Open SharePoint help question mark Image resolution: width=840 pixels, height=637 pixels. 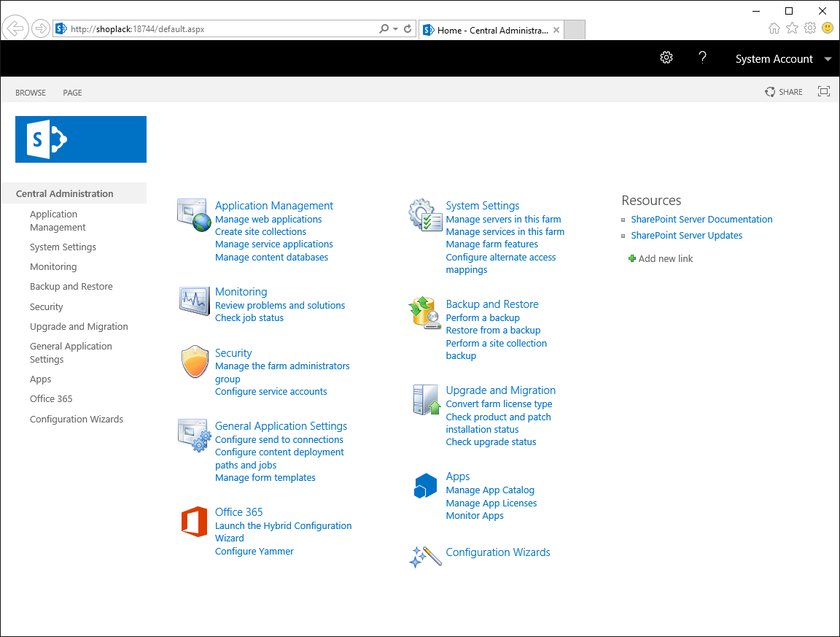coord(702,58)
